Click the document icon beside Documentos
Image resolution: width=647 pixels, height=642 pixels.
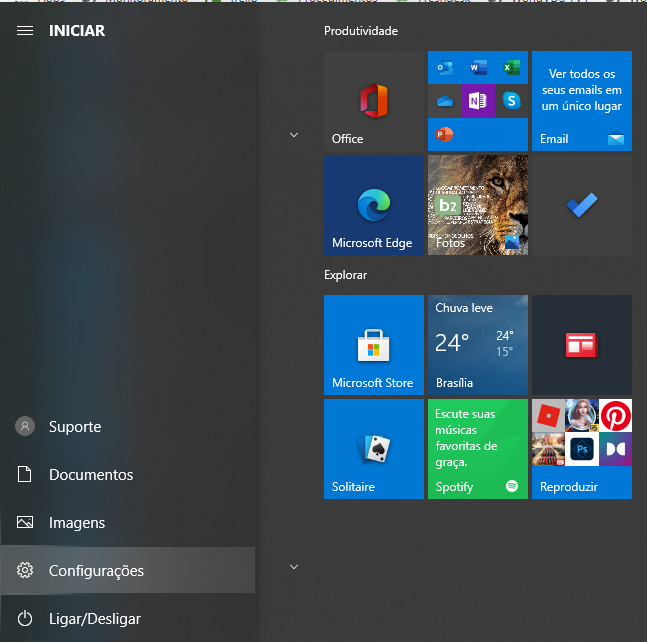pos(24,474)
